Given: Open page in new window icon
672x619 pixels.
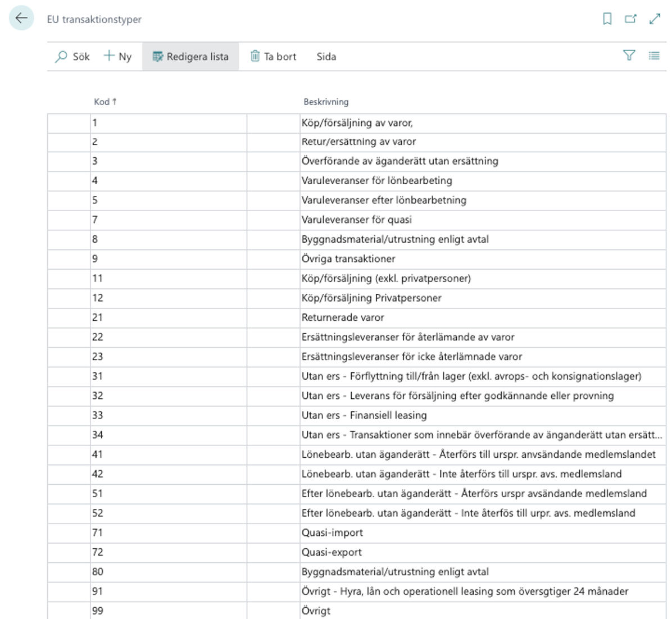Looking at the screenshot, I should [x=630, y=19].
